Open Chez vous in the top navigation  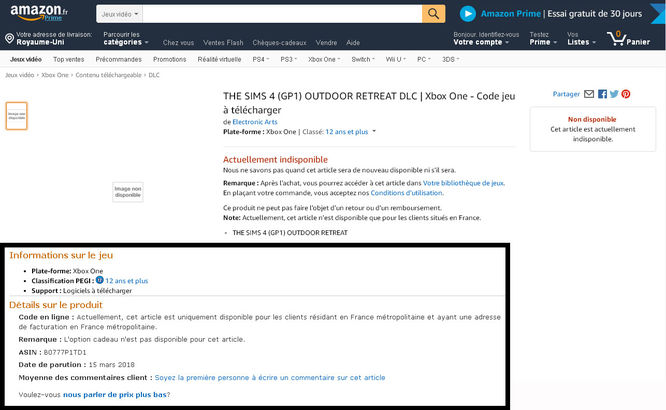click(x=178, y=42)
